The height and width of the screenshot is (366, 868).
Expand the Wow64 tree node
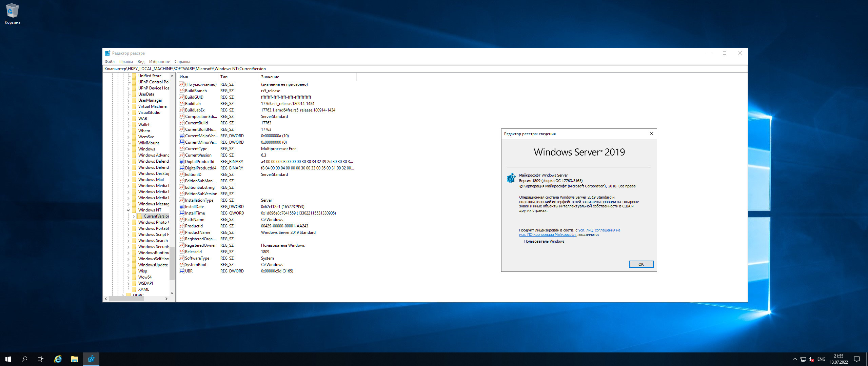[129, 277]
